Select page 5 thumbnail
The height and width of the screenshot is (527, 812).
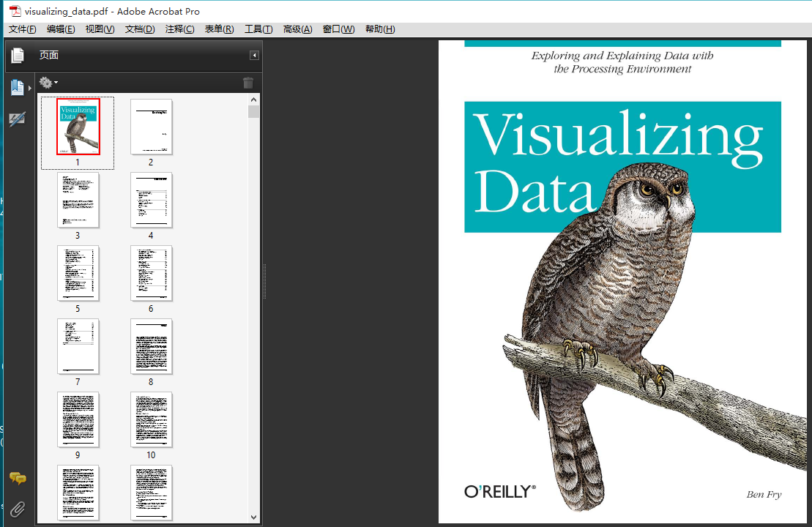78,273
